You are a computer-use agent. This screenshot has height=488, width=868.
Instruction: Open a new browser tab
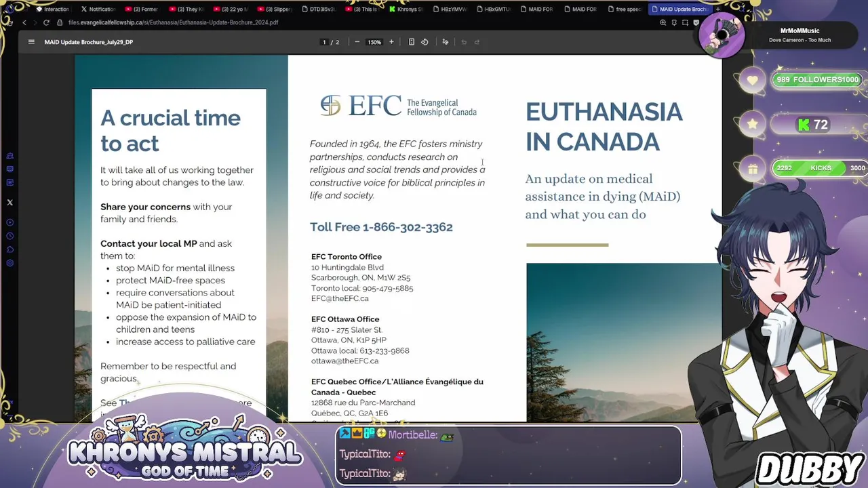coord(717,9)
